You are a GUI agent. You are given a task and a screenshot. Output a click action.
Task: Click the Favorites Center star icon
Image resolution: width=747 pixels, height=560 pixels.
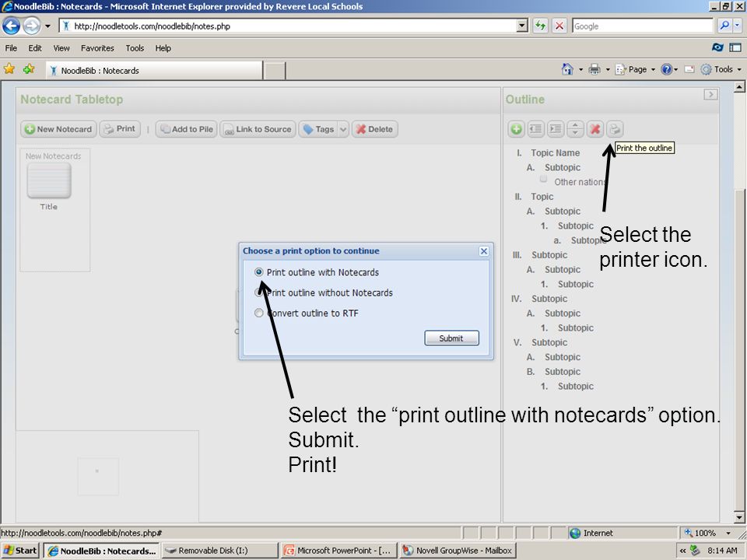pyautogui.click(x=9, y=69)
